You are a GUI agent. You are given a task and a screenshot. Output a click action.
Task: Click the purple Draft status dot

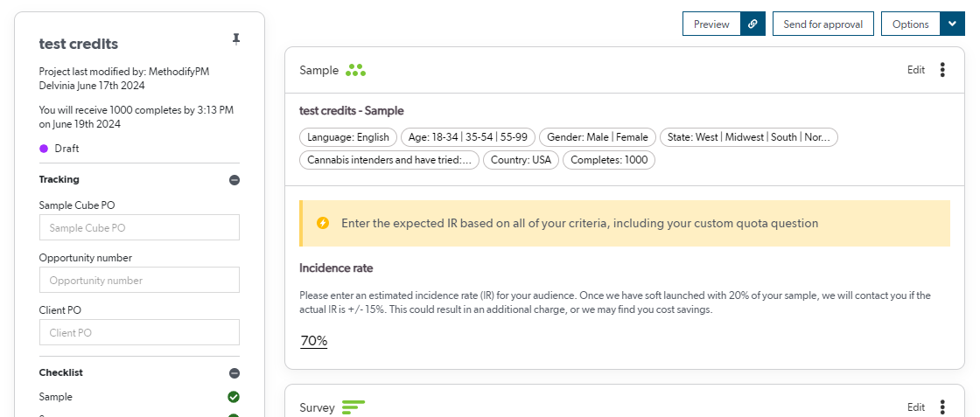(x=44, y=149)
